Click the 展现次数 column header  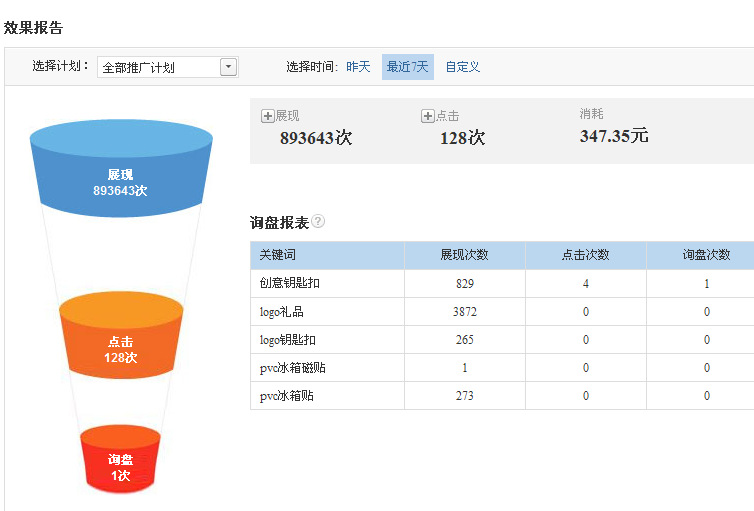(465, 255)
